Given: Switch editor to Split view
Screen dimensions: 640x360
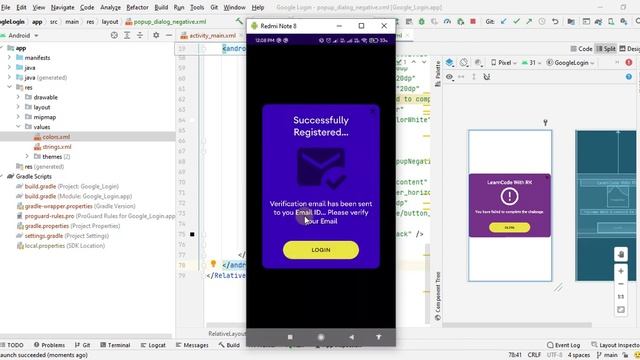Looking at the screenshot, I should (606, 49).
